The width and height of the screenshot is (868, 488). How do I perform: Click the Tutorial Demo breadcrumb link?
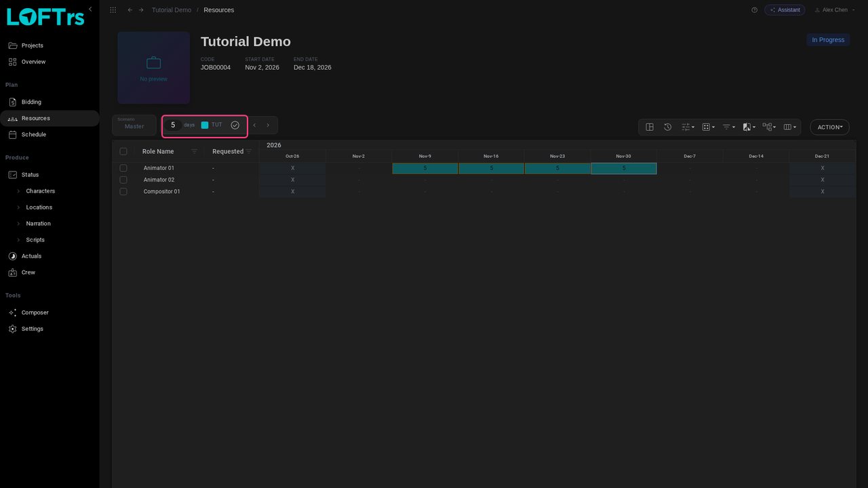click(172, 10)
